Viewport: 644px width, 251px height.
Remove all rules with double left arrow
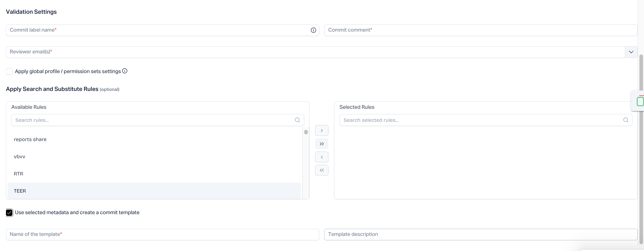[322, 170]
